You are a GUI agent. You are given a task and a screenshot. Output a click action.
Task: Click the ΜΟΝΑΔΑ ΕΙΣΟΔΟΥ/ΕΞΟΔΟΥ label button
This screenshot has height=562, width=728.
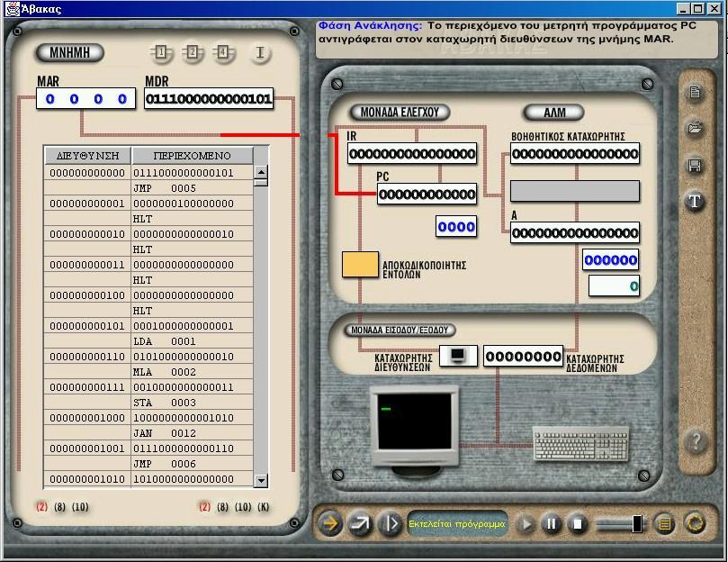pos(400,330)
